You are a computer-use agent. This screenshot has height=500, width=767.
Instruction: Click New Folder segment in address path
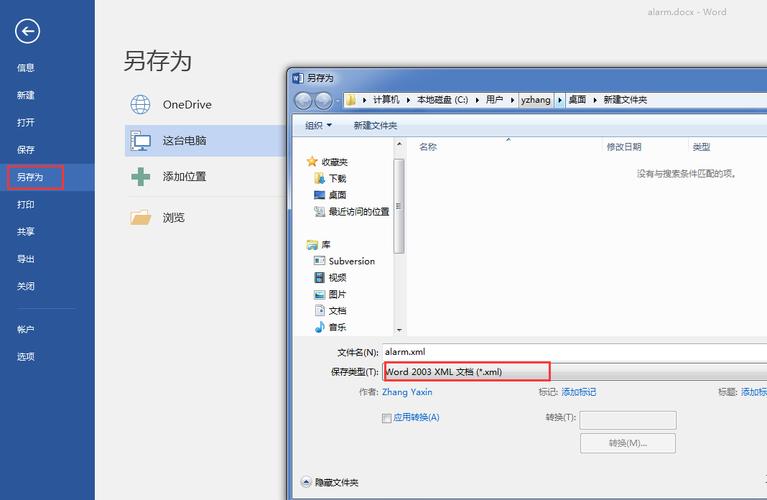[625, 100]
